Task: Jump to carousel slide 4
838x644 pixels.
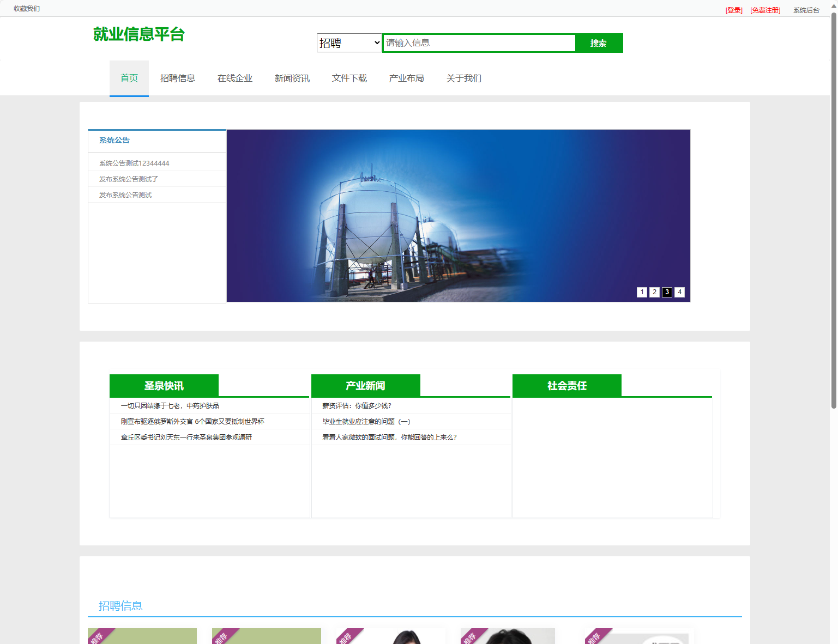Action: 679,292
